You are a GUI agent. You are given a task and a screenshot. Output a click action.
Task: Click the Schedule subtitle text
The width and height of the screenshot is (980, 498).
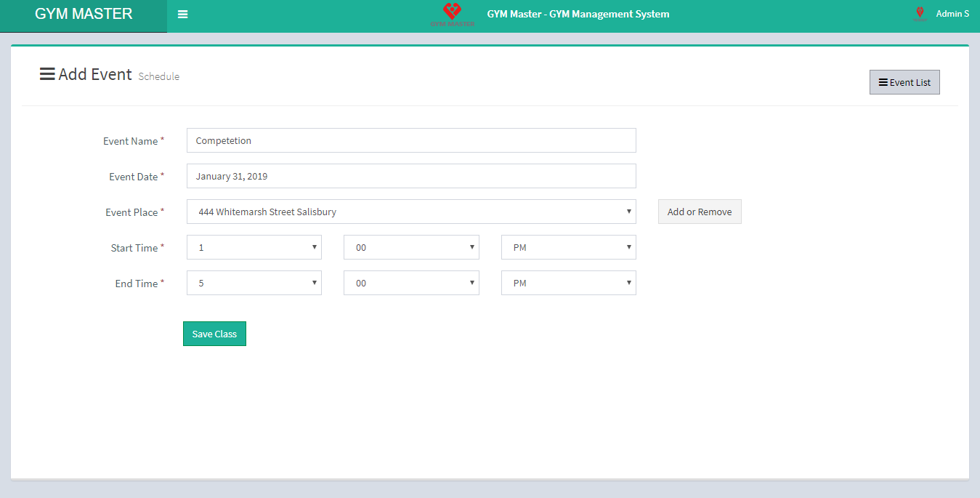pos(158,76)
